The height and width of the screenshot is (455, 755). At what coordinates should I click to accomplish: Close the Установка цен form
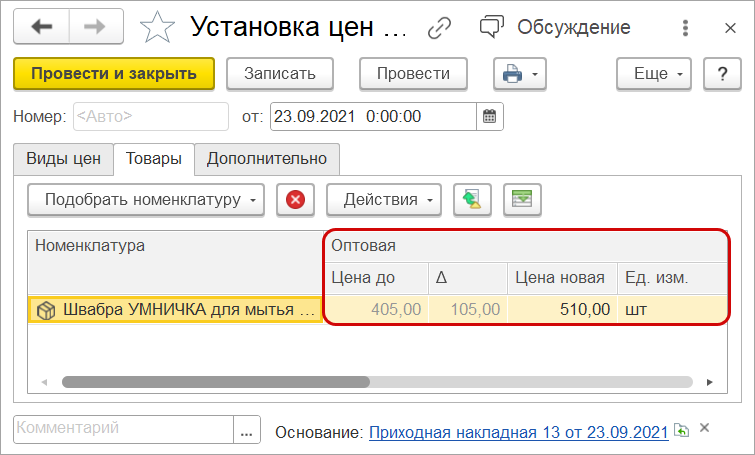pyautogui.click(x=730, y=28)
